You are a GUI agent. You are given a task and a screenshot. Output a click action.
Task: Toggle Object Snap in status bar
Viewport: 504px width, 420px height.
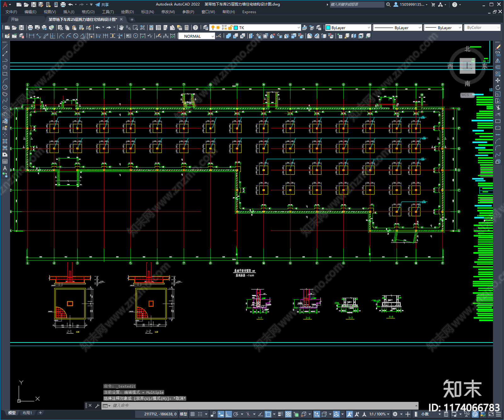[268, 414]
